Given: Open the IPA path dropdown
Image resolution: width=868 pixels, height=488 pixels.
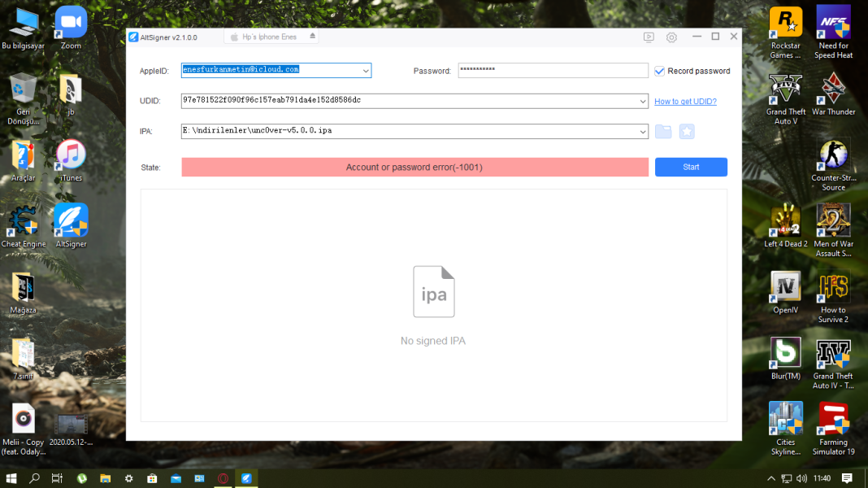Looking at the screenshot, I should click(x=642, y=131).
